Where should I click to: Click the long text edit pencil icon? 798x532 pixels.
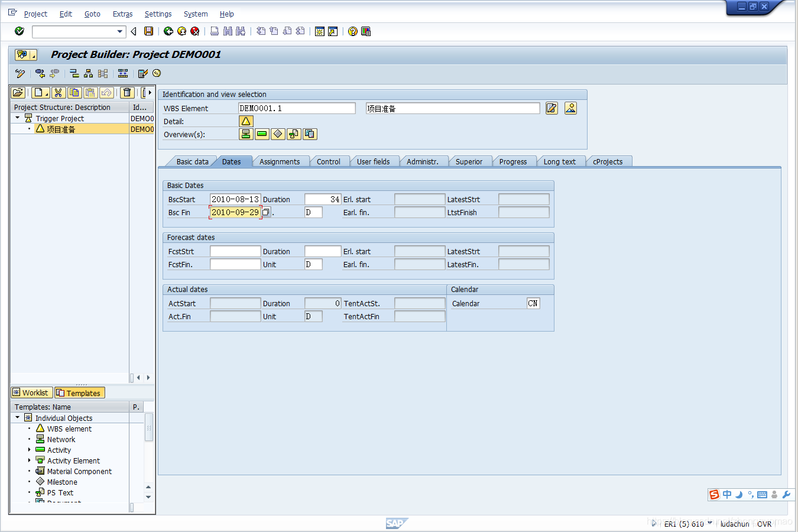(x=552, y=108)
